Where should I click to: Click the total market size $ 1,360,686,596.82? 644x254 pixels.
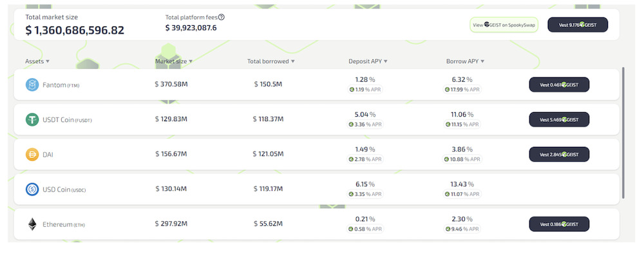pos(75,30)
